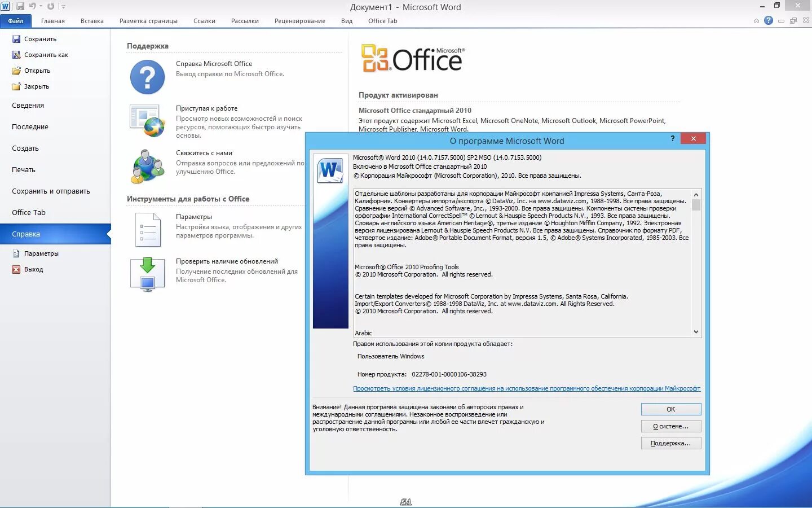This screenshot has height=508, width=812.
Task: Click the Приступая к работе title text
Action: [x=206, y=108]
